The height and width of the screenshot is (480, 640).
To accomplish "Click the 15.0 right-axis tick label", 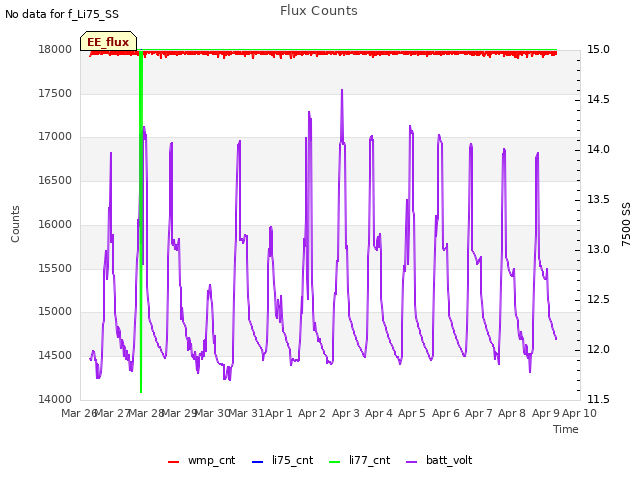I will coord(598,49).
